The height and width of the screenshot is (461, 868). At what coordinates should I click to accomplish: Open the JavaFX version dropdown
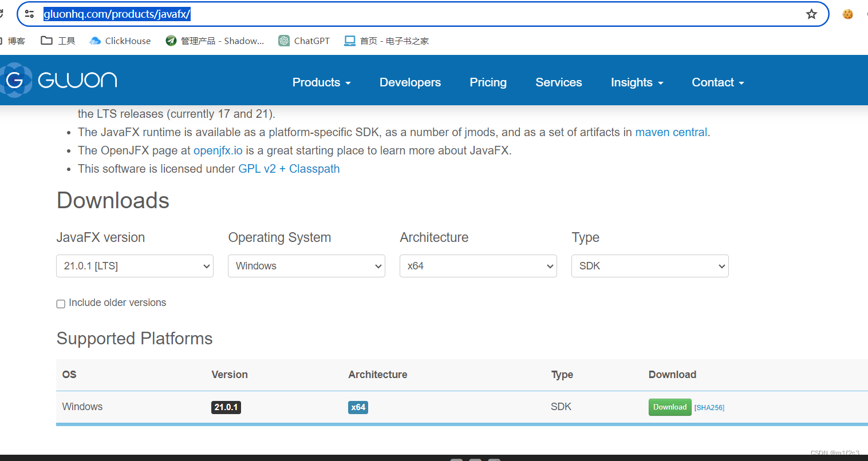pyautogui.click(x=135, y=265)
